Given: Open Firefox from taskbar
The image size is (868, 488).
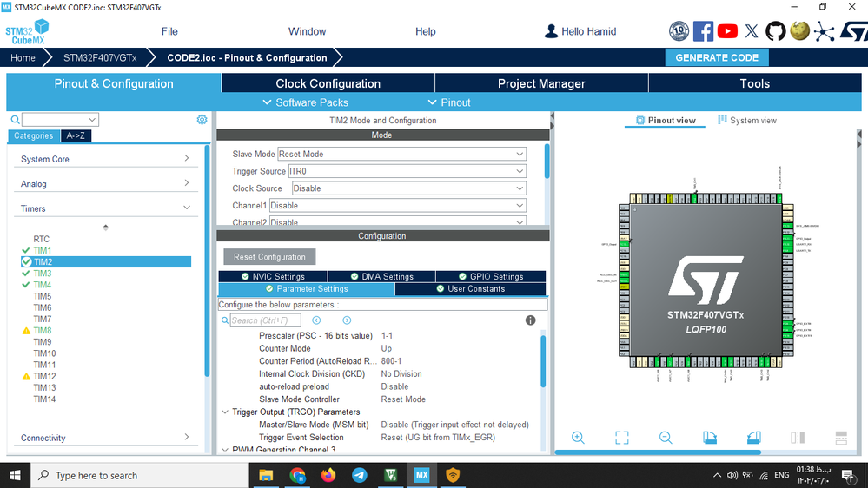Looking at the screenshot, I should tap(328, 475).
